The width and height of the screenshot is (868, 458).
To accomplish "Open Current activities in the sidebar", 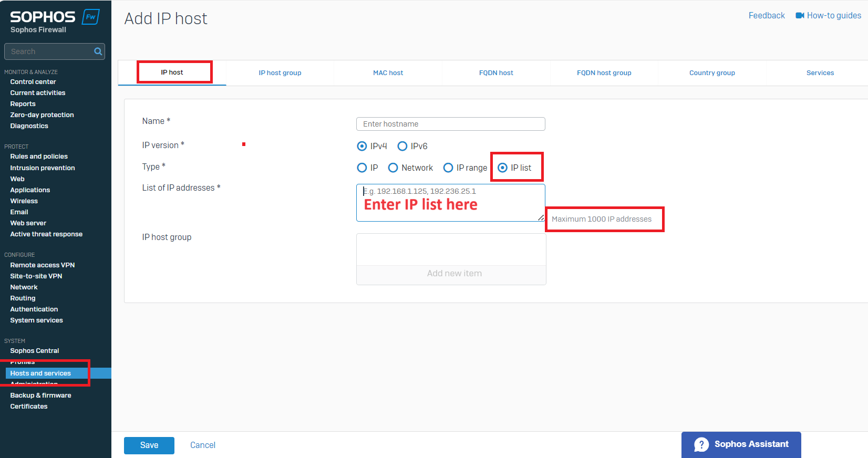I will pyautogui.click(x=38, y=93).
